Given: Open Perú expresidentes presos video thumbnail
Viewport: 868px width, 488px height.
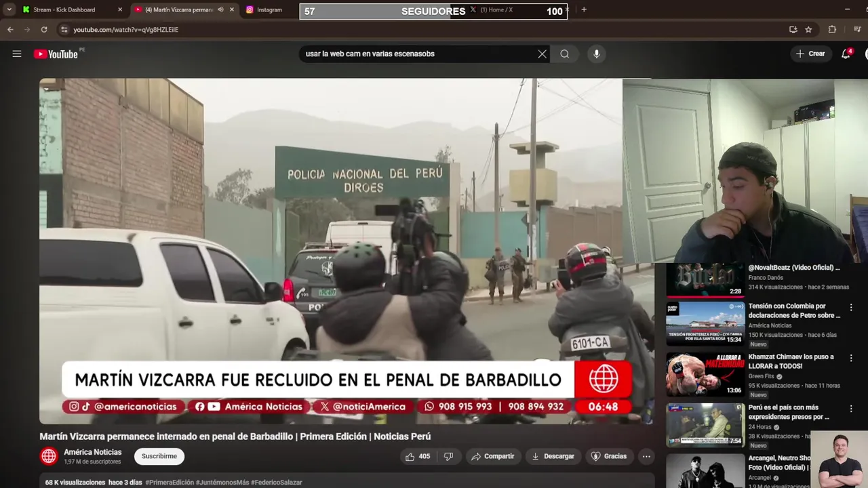Looking at the screenshot, I should [705, 426].
